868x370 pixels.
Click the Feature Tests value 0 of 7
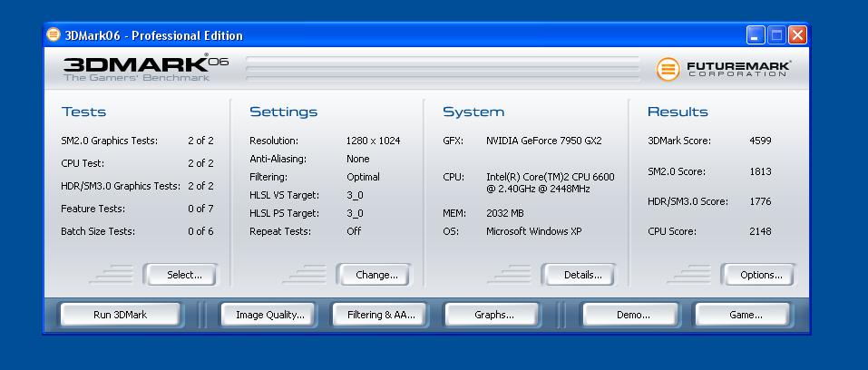pos(200,209)
